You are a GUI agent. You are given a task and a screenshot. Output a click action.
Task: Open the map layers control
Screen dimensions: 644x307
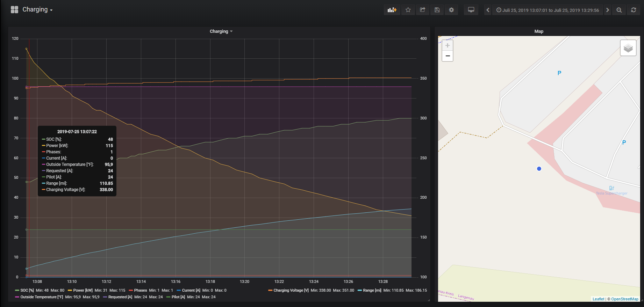(628, 48)
